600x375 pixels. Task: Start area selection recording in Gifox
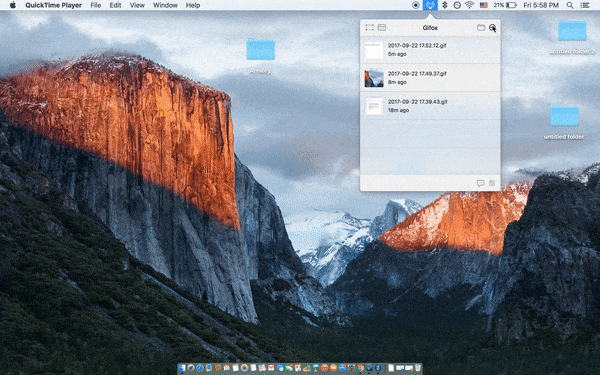click(369, 27)
